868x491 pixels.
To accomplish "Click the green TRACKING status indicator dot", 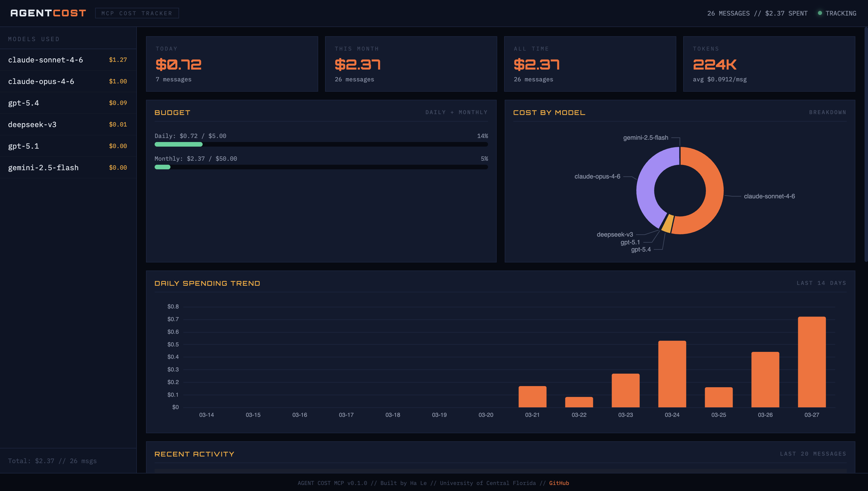I will click(x=820, y=13).
